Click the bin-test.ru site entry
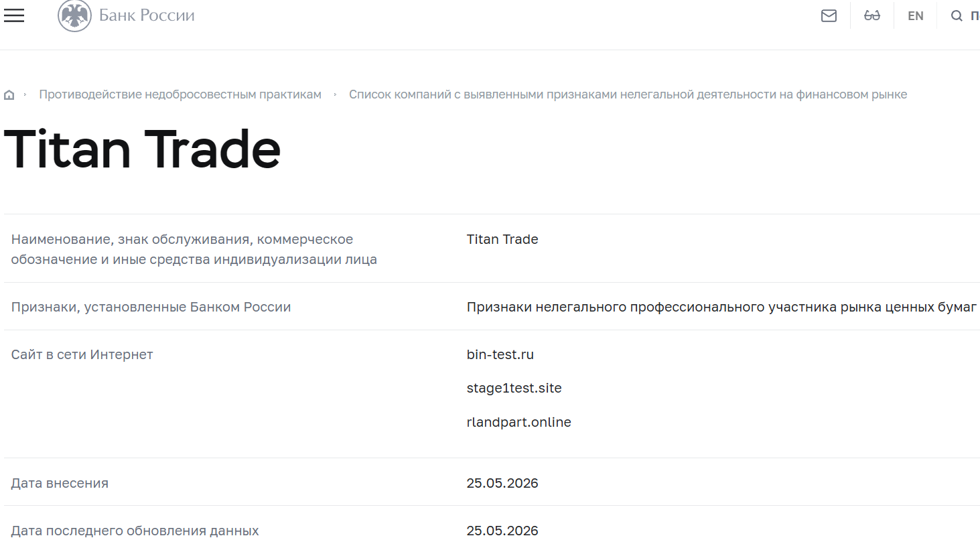980x544 pixels. (x=500, y=354)
